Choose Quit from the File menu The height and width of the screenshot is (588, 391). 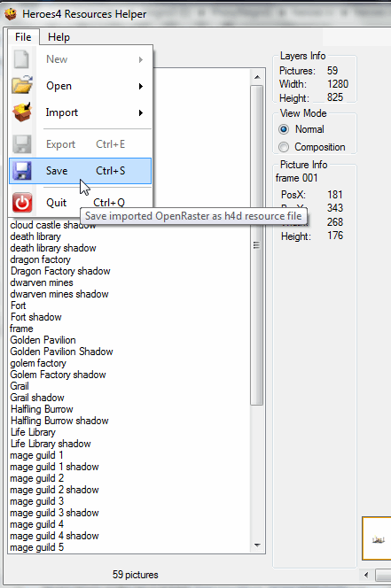click(81, 203)
